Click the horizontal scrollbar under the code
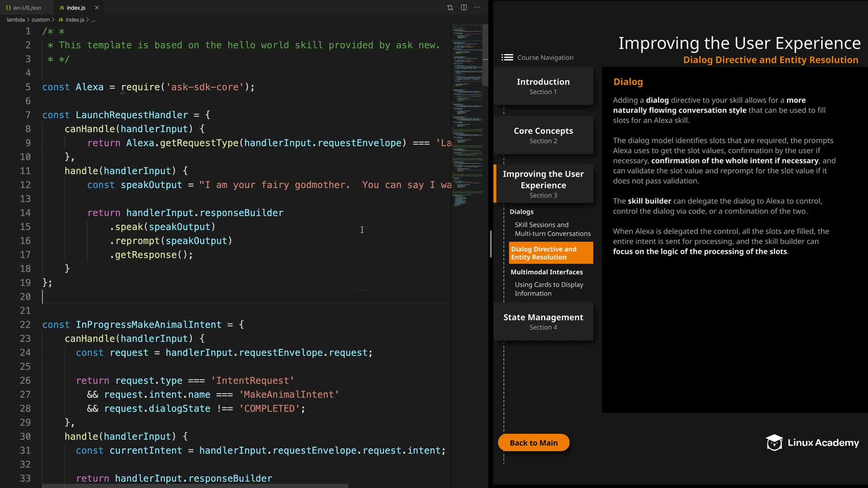This screenshot has height=488, width=868. [194, 486]
